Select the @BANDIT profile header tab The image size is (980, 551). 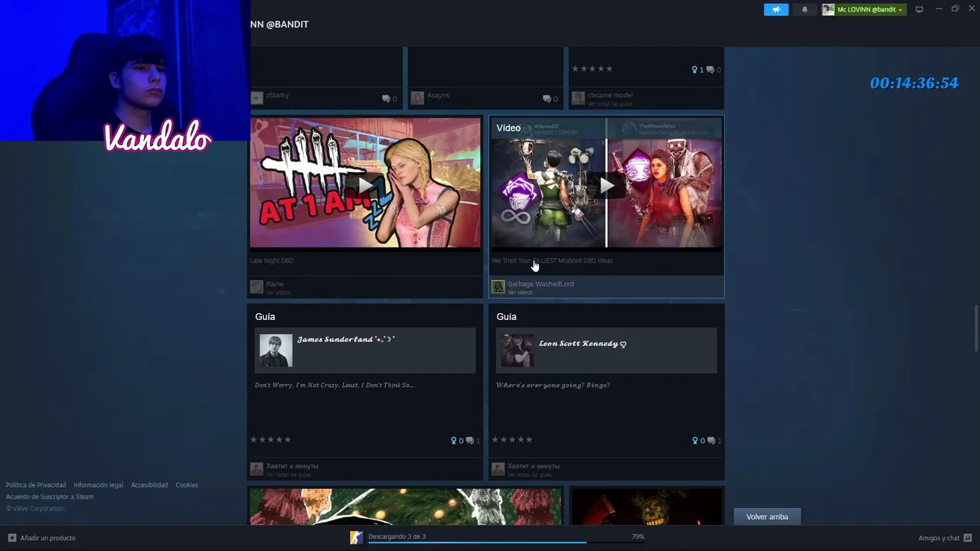point(279,24)
